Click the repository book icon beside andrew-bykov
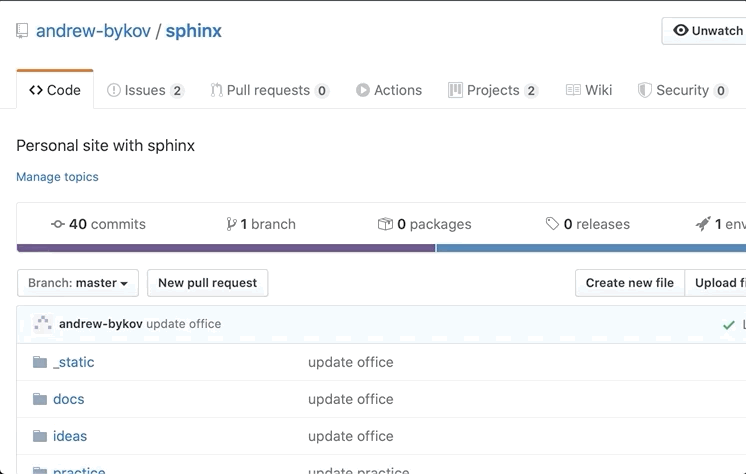 click(x=22, y=31)
